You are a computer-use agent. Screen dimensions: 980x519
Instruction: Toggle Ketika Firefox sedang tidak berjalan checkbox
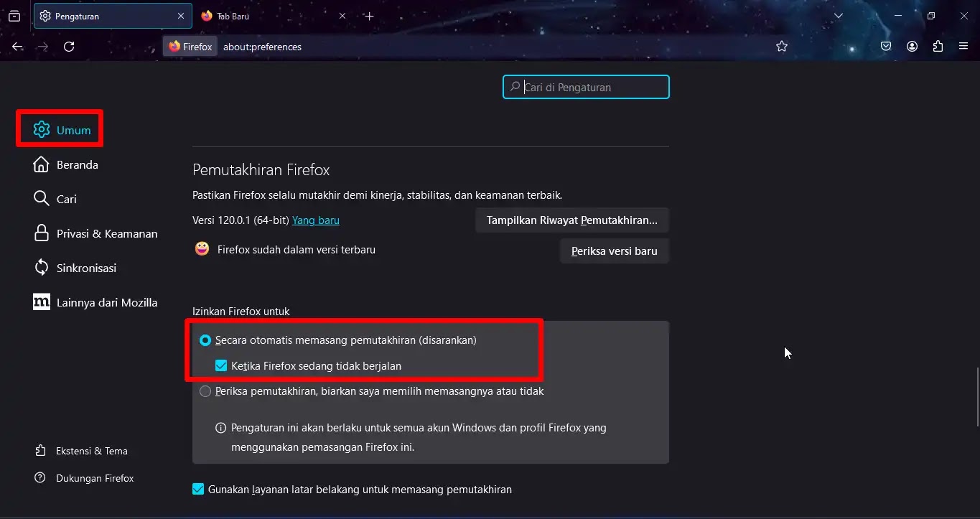pyautogui.click(x=221, y=366)
